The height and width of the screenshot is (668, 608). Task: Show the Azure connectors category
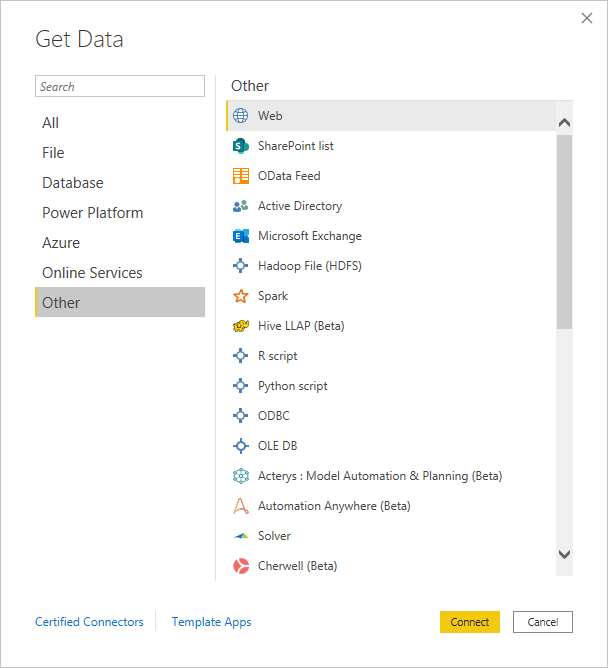[x=120, y=243]
